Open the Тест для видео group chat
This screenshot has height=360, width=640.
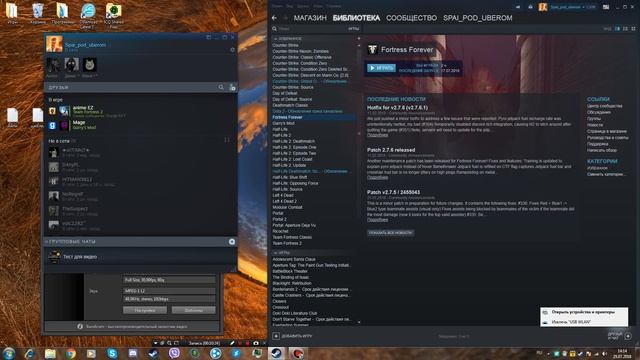tap(141, 257)
